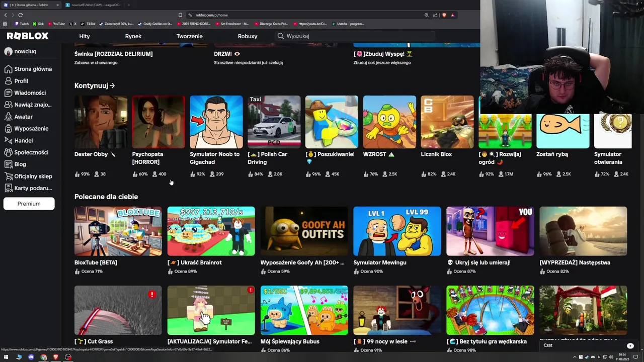Open the Symulator Mewingu thumbnail
This screenshot has width=644, height=362.
[x=397, y=231]
